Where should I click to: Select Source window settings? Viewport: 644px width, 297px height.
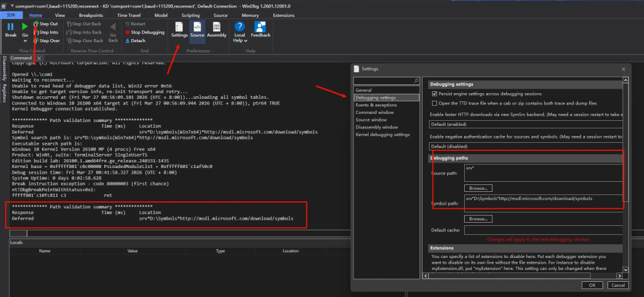(x=387, y=120)
